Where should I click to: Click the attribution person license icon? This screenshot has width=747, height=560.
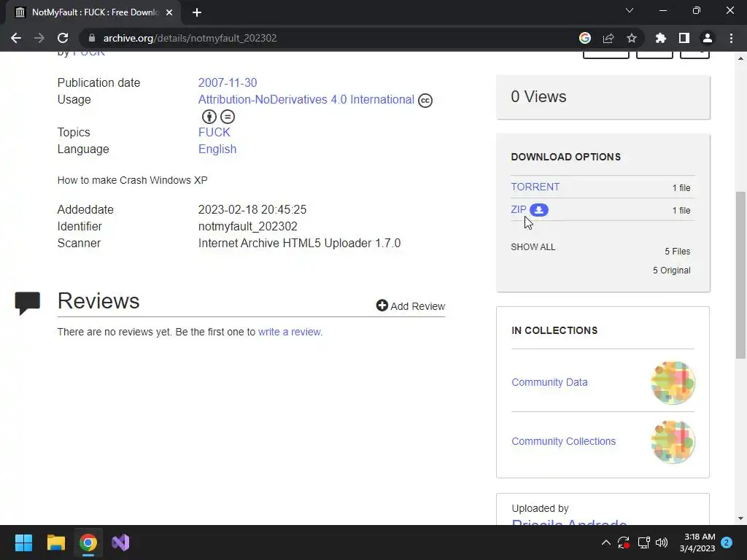pos(209,117)
